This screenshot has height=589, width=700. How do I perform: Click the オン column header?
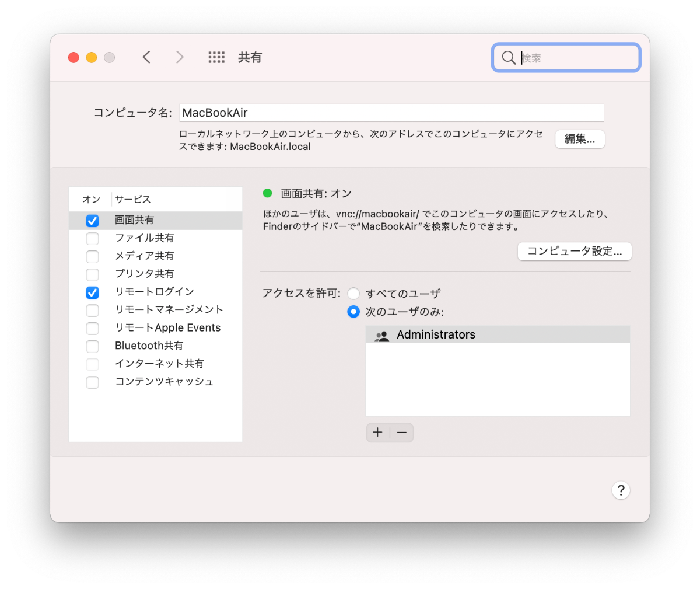(91, 199)
